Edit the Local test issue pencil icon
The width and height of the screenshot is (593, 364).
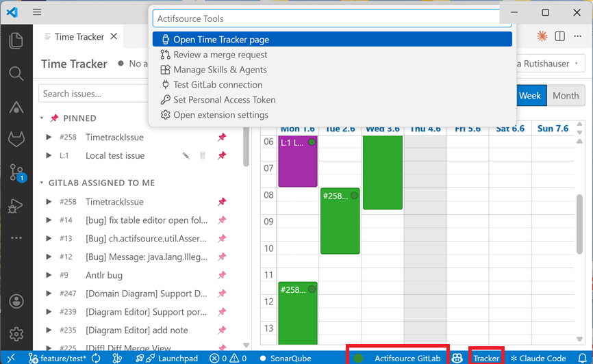tap(186, 155)
